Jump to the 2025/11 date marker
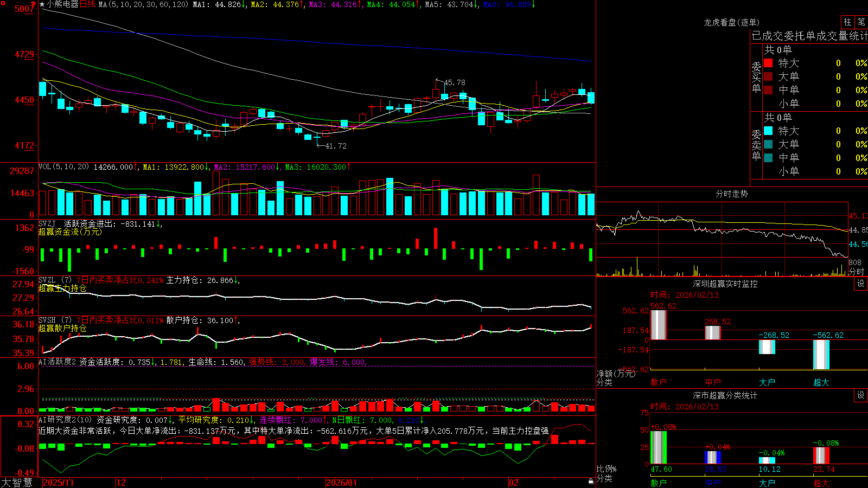The image size is (868, 488). point(58,483)
